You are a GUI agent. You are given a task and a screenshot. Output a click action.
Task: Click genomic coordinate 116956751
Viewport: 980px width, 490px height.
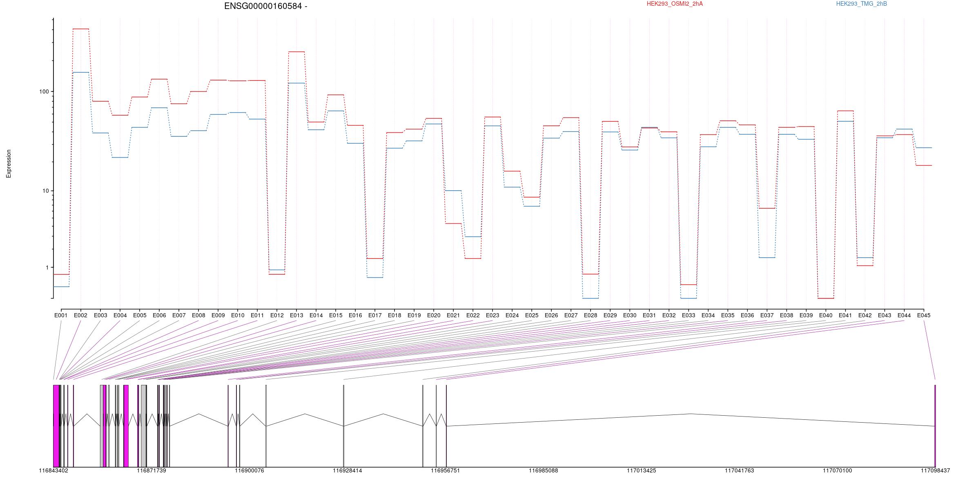click(445, 470)
